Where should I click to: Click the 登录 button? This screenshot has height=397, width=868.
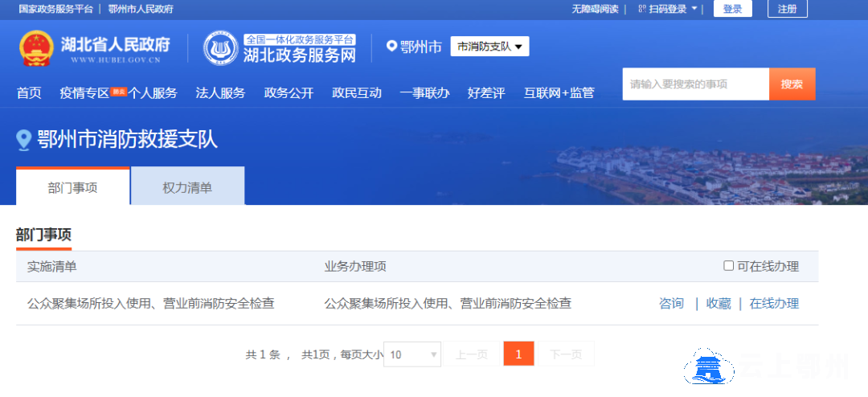point(732,9)
